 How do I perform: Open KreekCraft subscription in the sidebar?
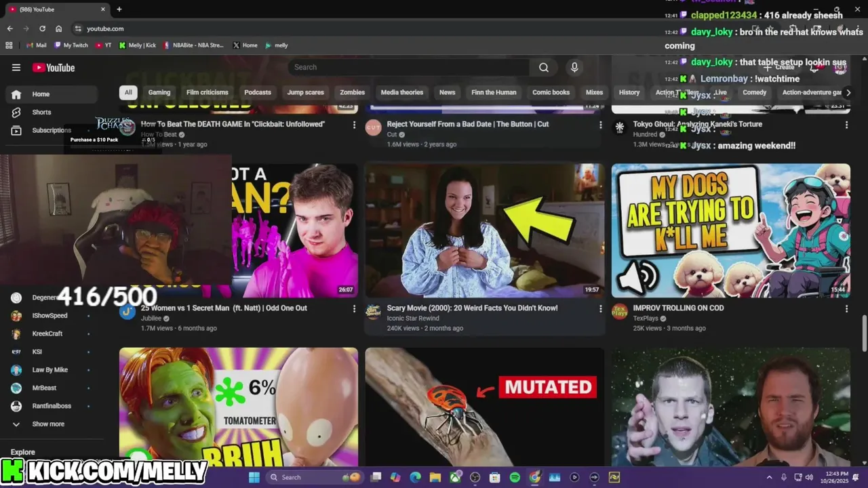tap(51, 333)
